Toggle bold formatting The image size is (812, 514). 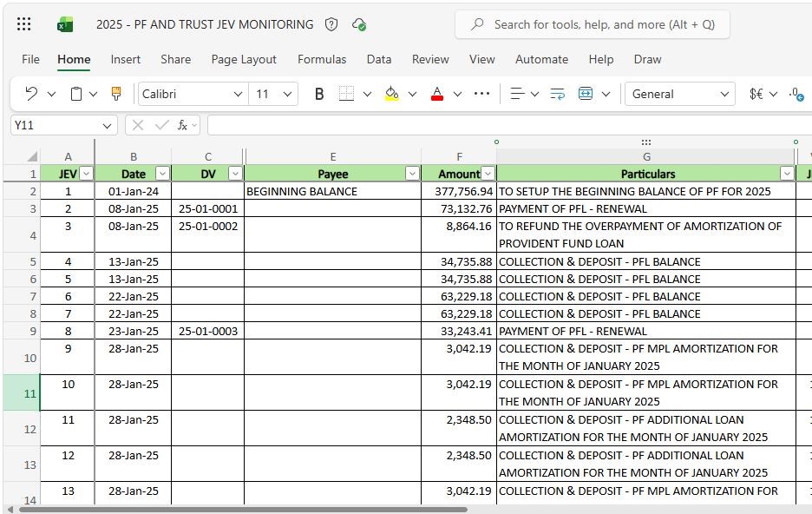point(319,94)
